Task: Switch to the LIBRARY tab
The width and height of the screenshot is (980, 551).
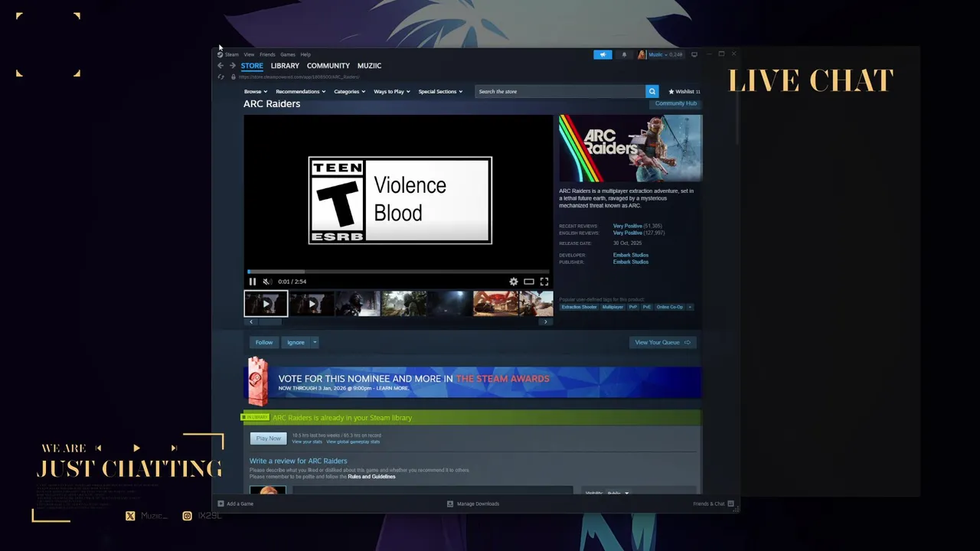Action: (x=285, y=66)
